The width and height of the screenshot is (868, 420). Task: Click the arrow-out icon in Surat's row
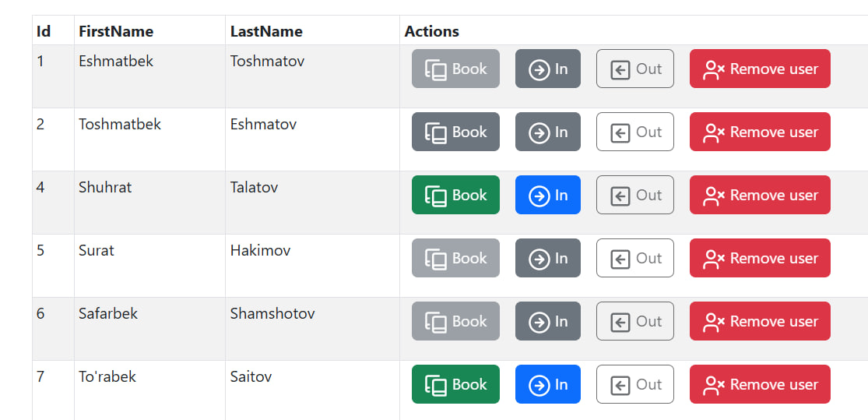[620, 259]
